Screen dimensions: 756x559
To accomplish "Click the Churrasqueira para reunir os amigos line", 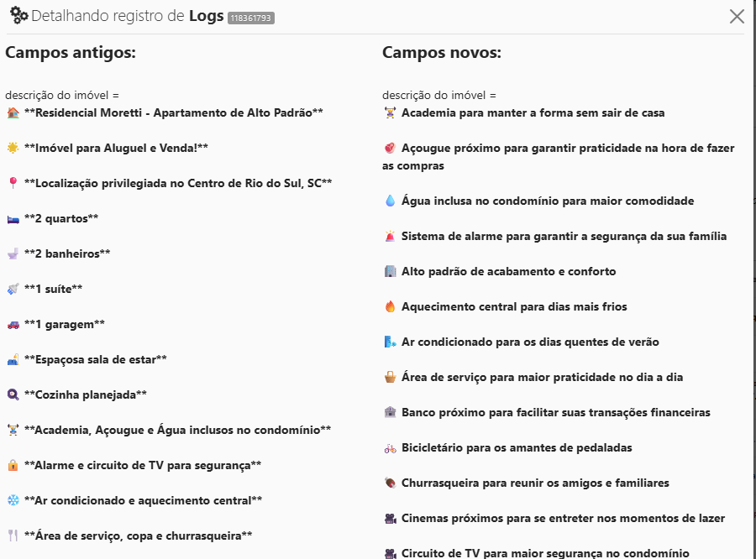I will tap(535, 483).
